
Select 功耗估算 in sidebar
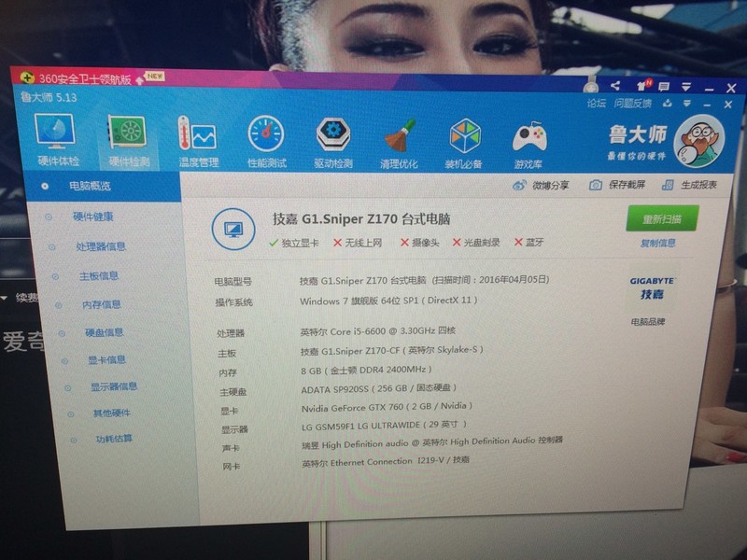coord(114,439)
